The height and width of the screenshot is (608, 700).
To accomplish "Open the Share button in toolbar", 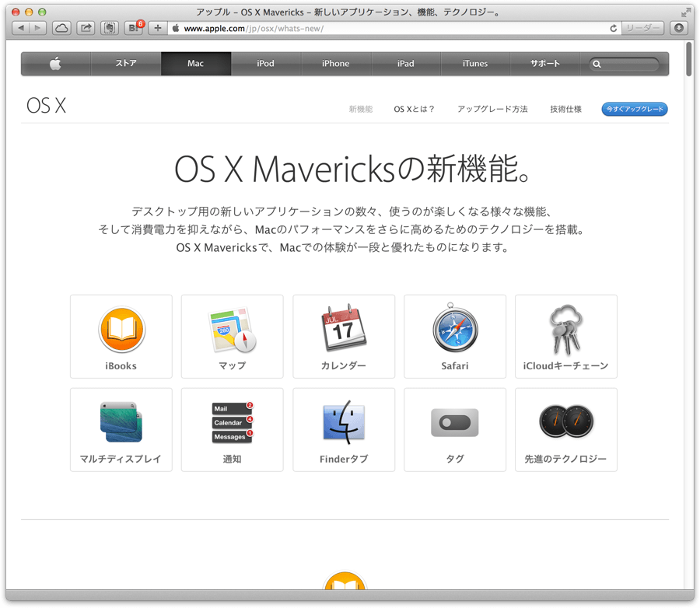I will pyautogui.click(x=86, y=28).
